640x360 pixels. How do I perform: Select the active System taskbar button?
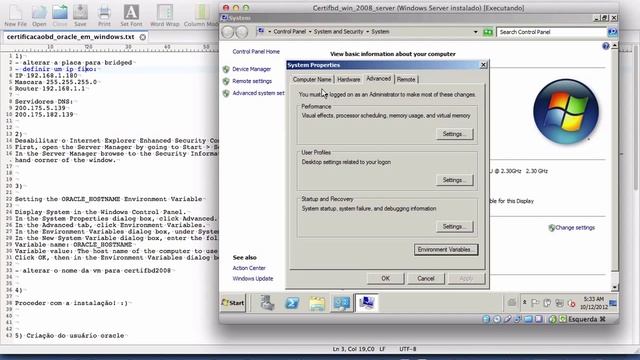click(x=367, y=303)
